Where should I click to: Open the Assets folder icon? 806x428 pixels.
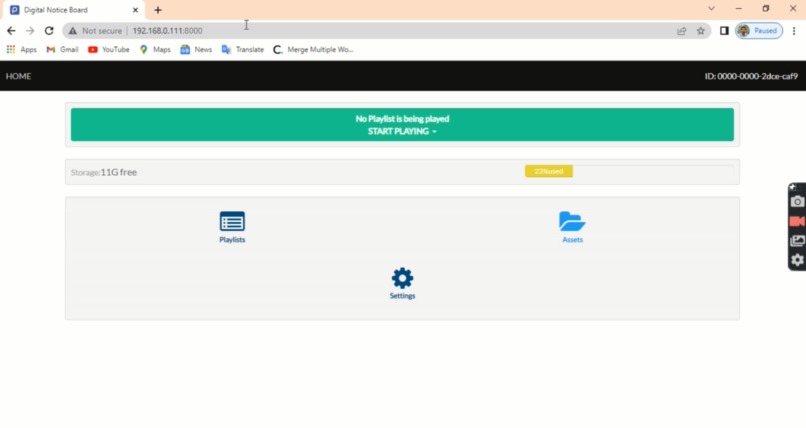click(572, 221)
